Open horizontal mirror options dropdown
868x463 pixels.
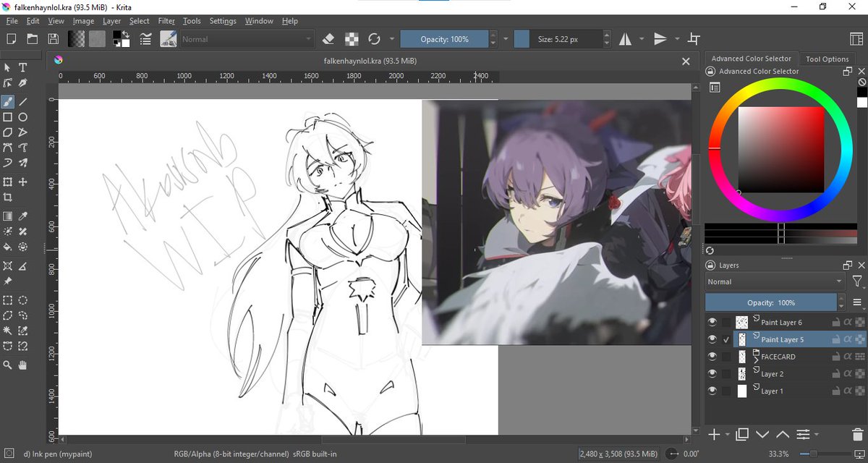coord(642,39)
